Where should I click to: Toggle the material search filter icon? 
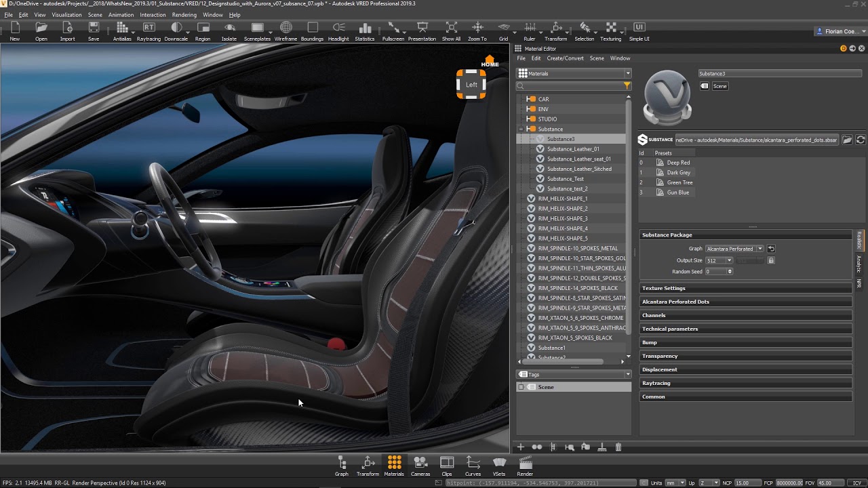click(627, 86)
